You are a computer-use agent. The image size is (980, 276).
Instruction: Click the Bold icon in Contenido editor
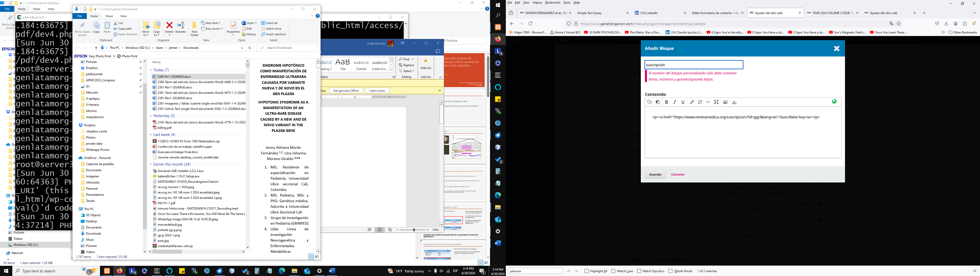pyautogui.click(x=667, y=102)
